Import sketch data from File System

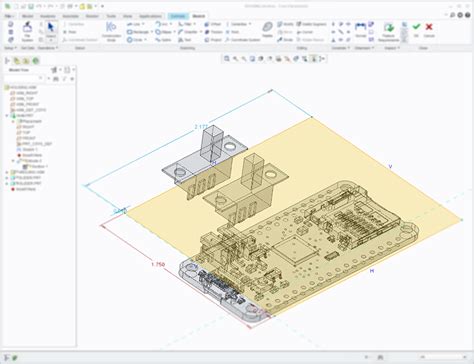(27, 31)
